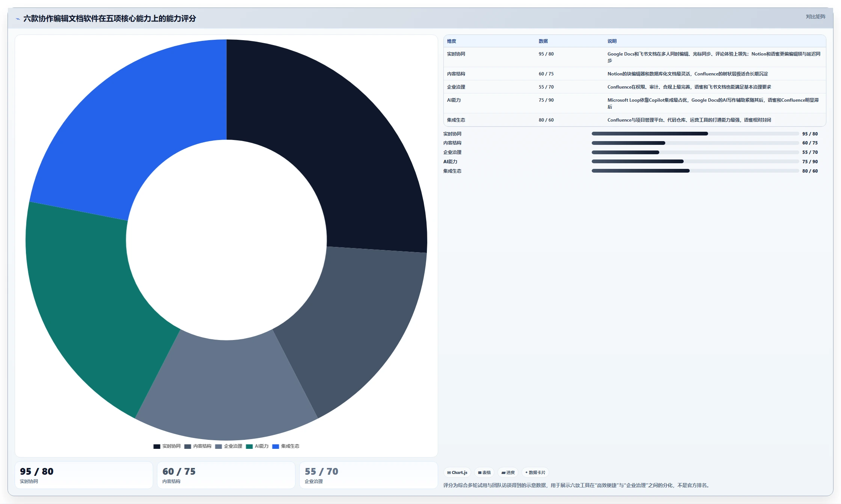
Task: Click the 内容结构 progress bar
Action: coord(695,143)
